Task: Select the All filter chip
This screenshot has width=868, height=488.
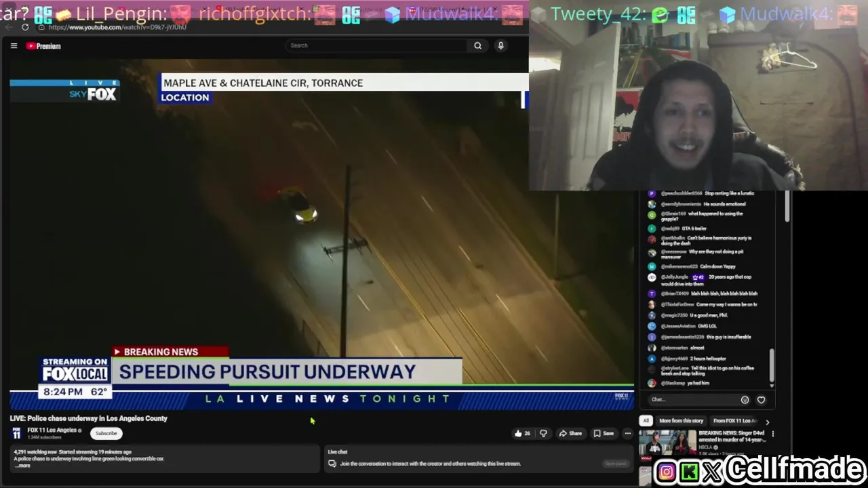Action: click(646, 421)
